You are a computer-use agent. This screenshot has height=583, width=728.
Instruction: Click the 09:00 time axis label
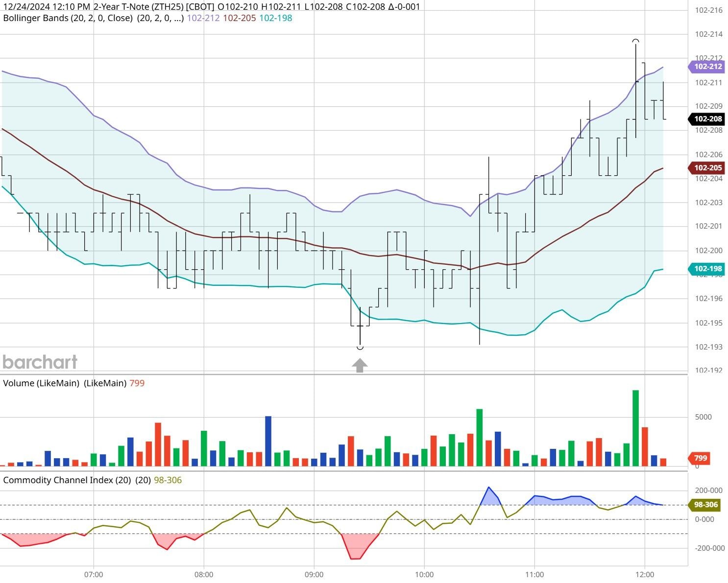[314, 575]
